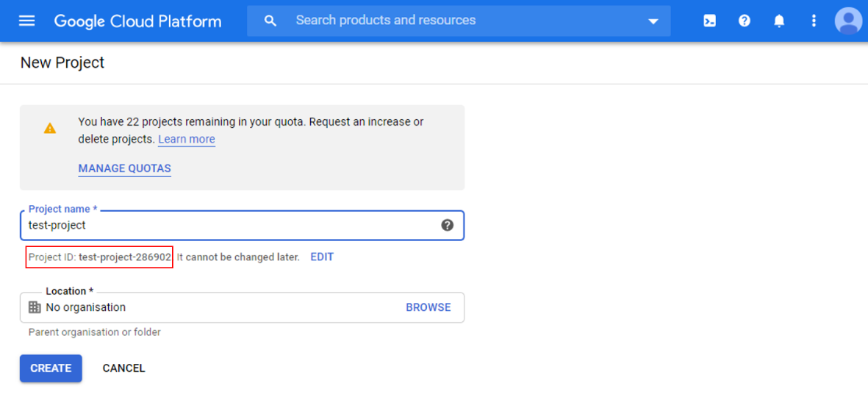Click into the Project name field
Screen dimensions: 868x397
pos(242,226)
